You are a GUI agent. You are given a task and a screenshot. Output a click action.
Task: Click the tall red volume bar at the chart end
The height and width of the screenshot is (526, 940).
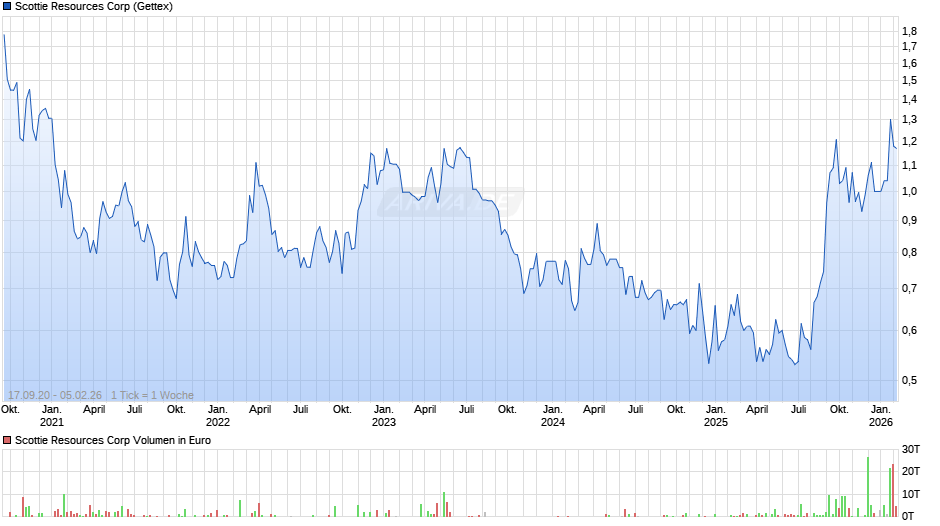click(893, 491)
